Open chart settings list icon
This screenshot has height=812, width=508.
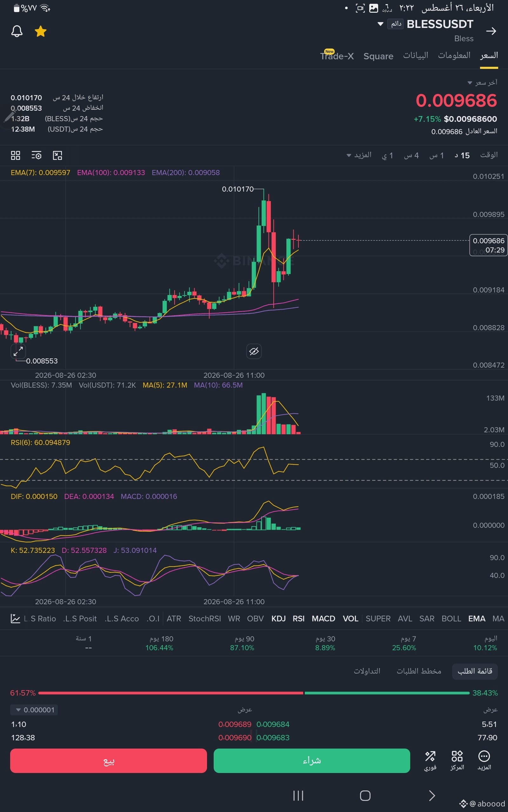36,155
